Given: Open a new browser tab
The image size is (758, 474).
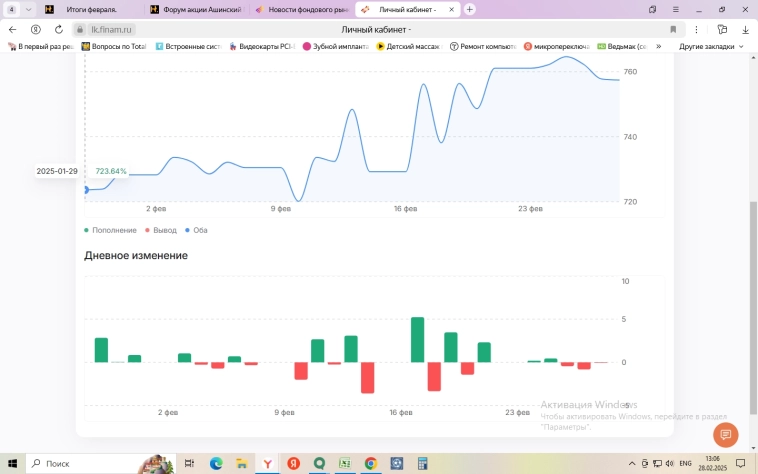Looking at the screenshot, I should 470,9.
